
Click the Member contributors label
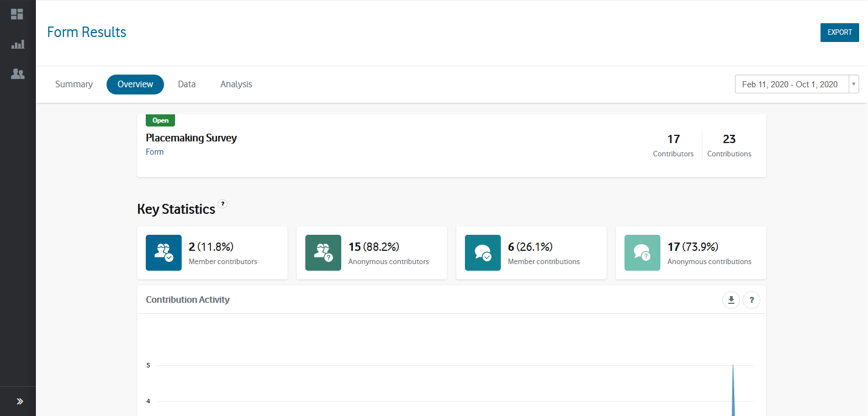pos(223,262)
